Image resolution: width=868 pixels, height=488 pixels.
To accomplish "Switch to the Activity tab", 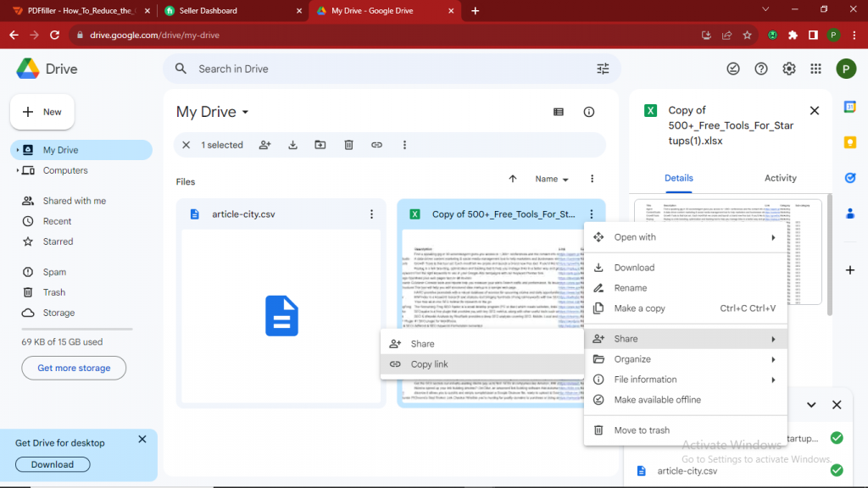I will point(780,178).
